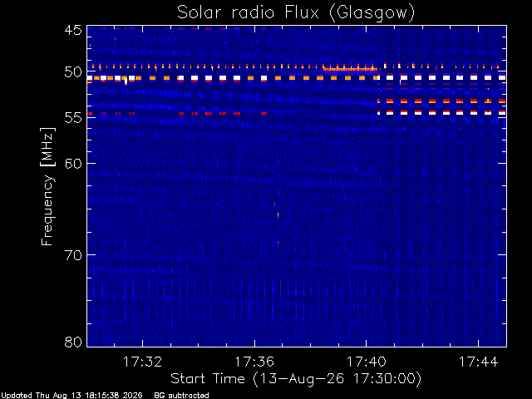This screenshot has width=532, height=399.
Task: Select the 45 MHz frequency label
Action: pos(73,30)
